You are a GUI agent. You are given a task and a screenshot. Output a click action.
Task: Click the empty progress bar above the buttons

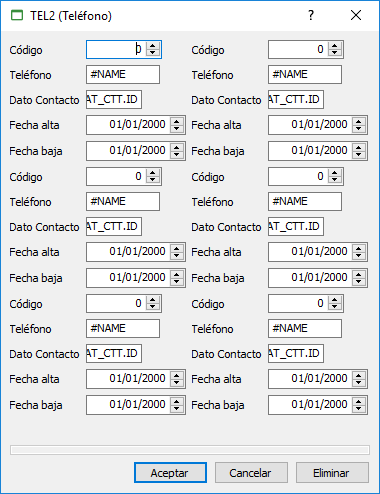pos(190,450)
